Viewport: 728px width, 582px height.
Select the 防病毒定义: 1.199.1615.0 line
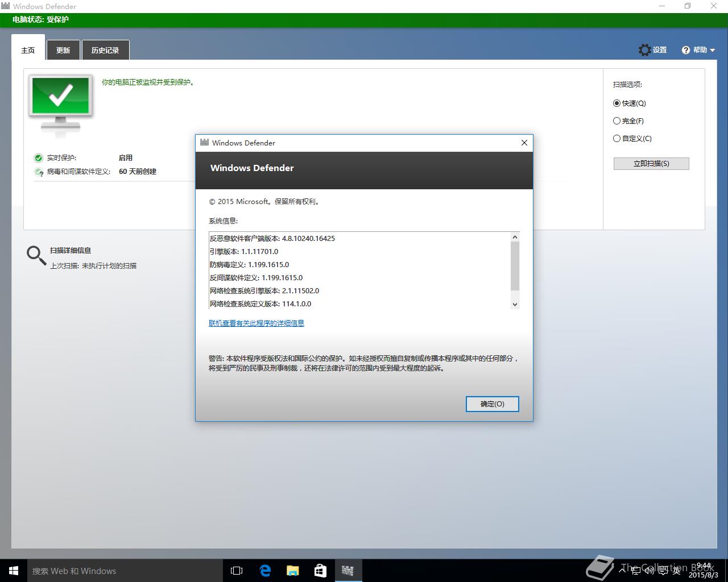pos(250,265)
